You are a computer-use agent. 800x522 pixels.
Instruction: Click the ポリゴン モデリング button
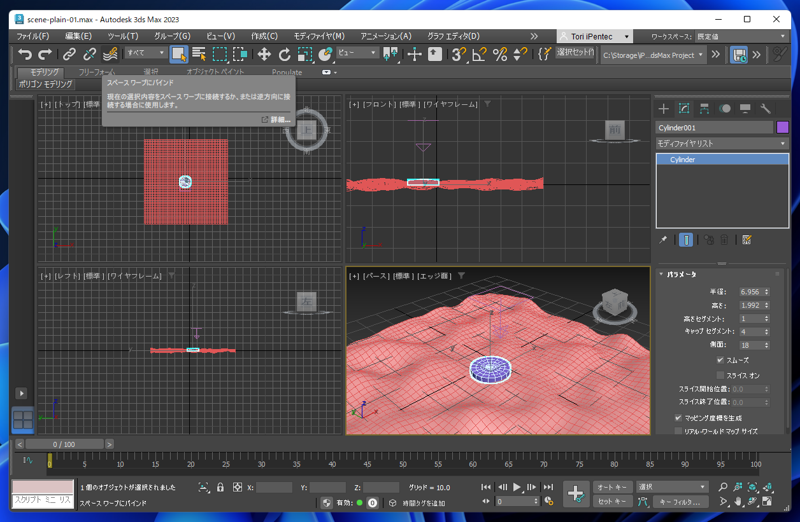pyautogui.click(x=45, y=84)
